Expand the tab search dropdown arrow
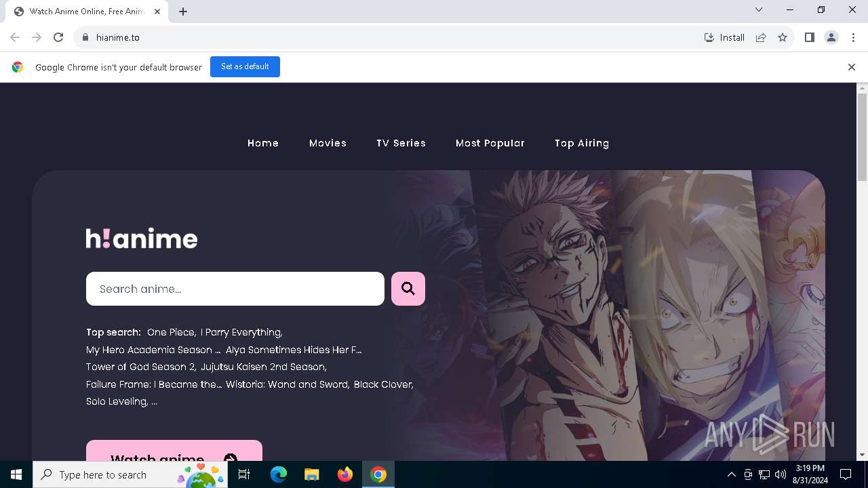 759,9
